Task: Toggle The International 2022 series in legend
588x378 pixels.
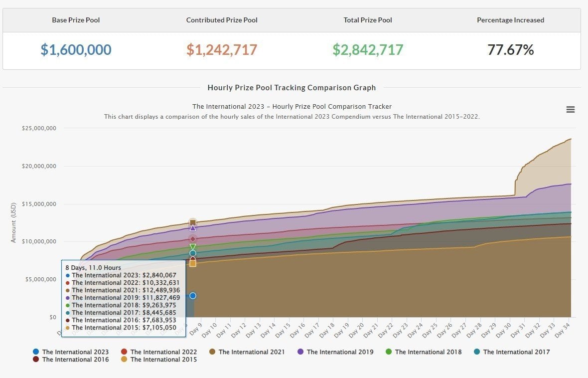Action: click(159, 352)
